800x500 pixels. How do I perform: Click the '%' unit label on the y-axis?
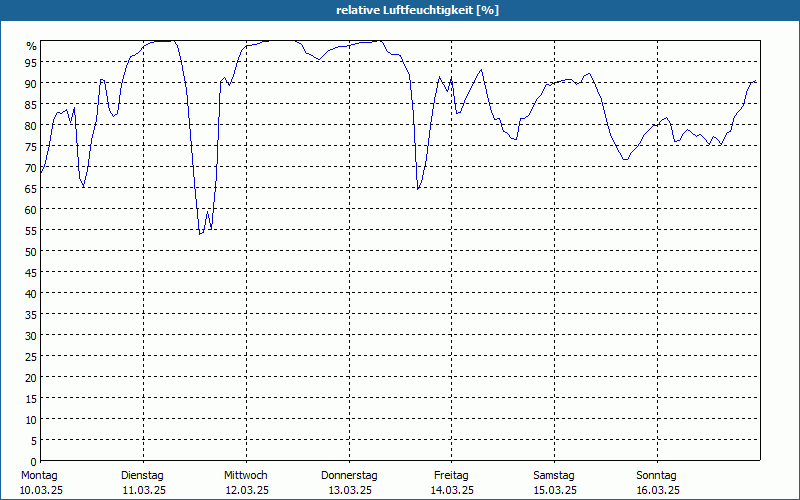(x=31, y=46)
